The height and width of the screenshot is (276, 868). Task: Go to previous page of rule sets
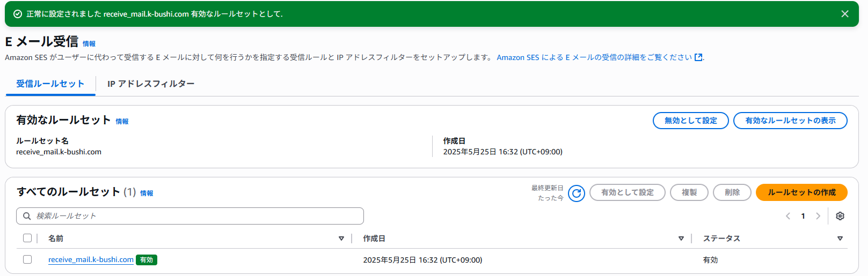pos(788,216)
